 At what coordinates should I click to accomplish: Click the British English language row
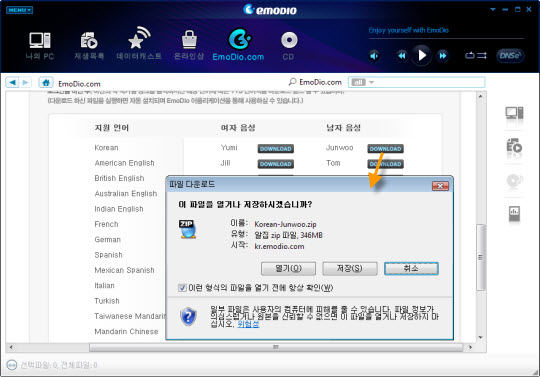[119, 178]
